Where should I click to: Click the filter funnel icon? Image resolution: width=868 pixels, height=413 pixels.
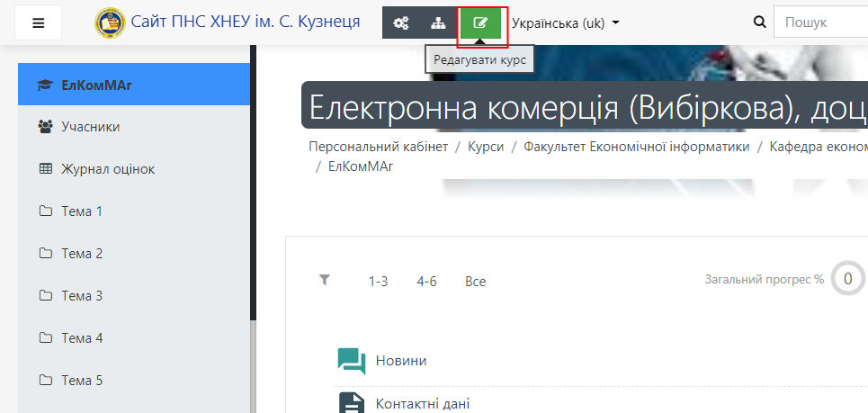tap(325, 280)
